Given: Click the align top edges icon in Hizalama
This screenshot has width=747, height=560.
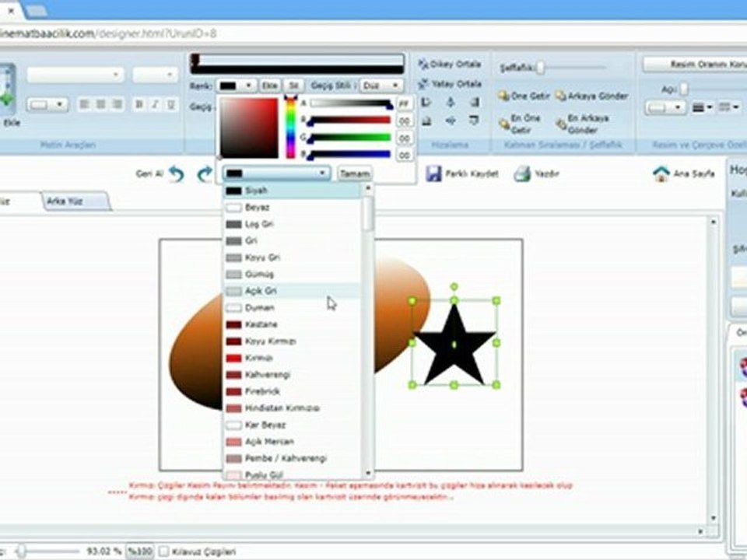Looking at the screenshot, I should coord(474,121).
